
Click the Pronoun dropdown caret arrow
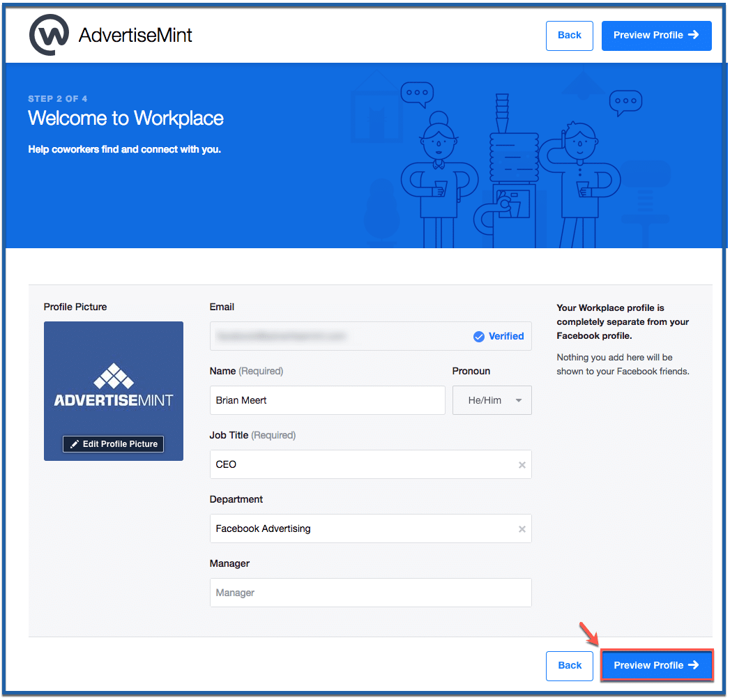click(519, 400)
